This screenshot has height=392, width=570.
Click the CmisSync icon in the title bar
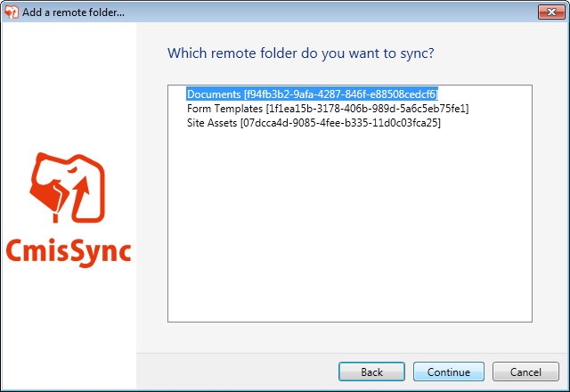click(x=11, y=11)
